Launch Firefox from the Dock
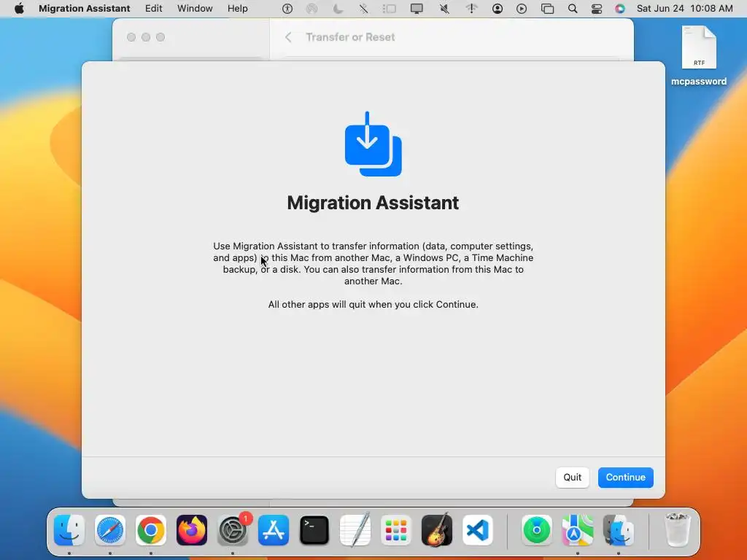Image resolution: width=747 pixels, height=560 pixels. [x=192, y=530]
